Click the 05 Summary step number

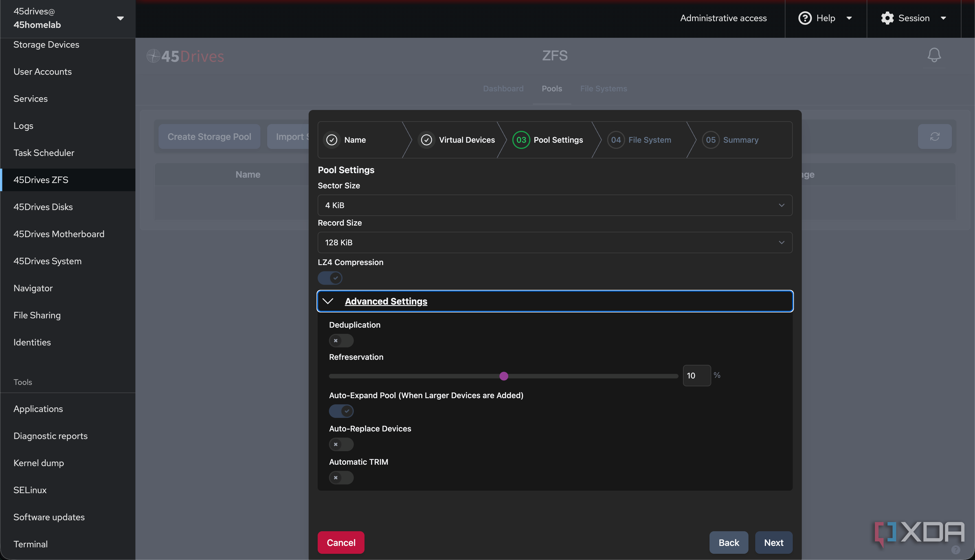tap(710, 140)
